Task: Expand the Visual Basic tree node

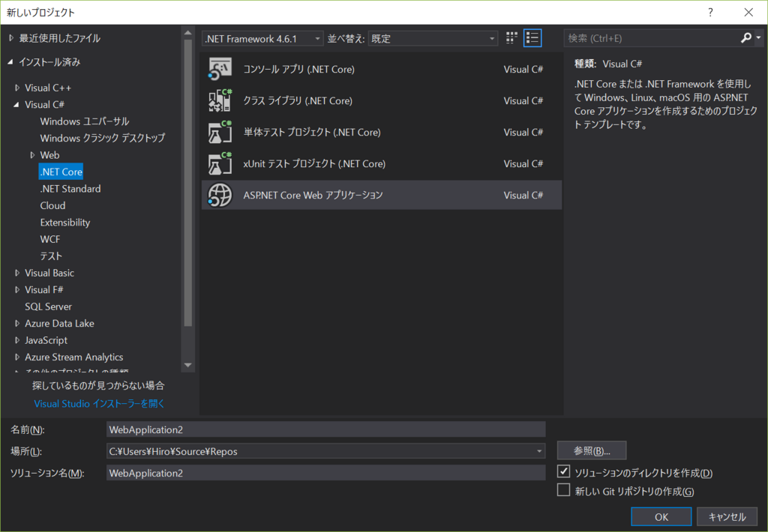Action: (x=17, y=273)
